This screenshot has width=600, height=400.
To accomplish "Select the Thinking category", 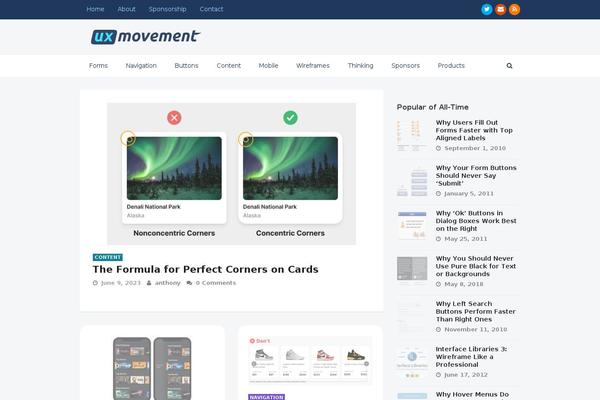I will pyautogui.click(x=360, y=66).
